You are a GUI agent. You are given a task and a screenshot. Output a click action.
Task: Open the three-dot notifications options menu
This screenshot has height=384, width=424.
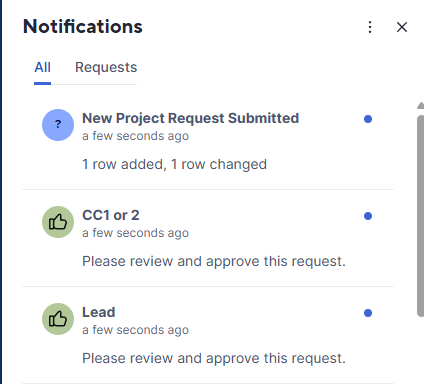tap(370, 27)
